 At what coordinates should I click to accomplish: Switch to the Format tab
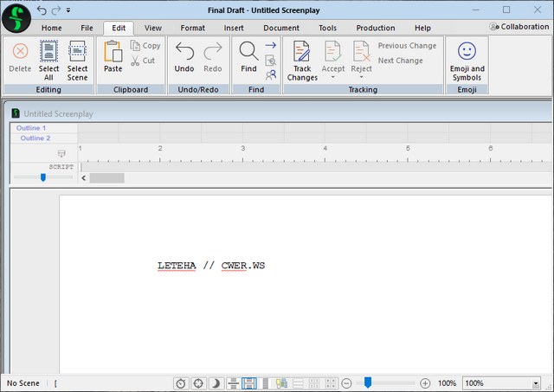192,28
